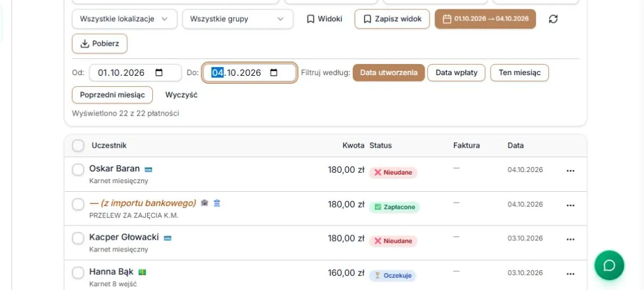Image resolution: width=644 pixels, height=290 pixels.
Task: Tick the checkbox for the bank import payment
Action: coord(78,204)
